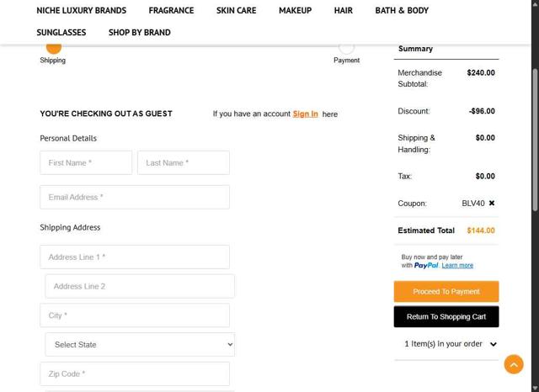This screenshot has height=392, width=539.
Task: Open the Makeup menu
Action: (296, 11)
